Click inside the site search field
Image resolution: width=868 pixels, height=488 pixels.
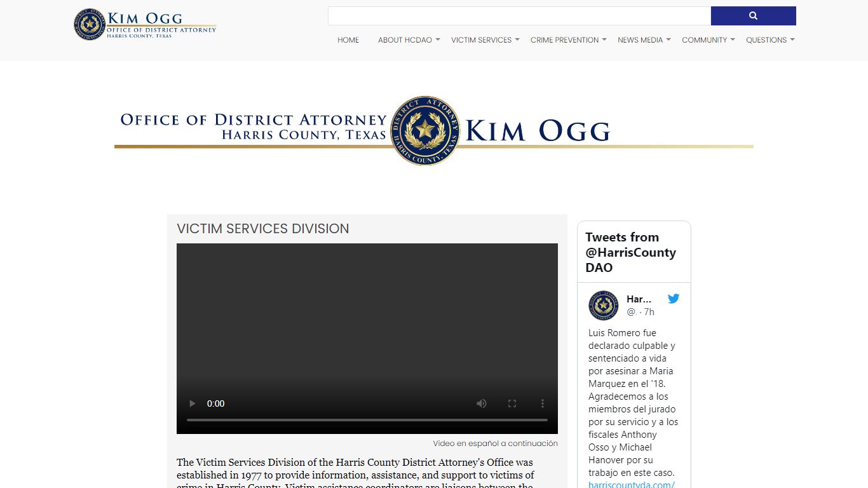click(x=519, y=16)
